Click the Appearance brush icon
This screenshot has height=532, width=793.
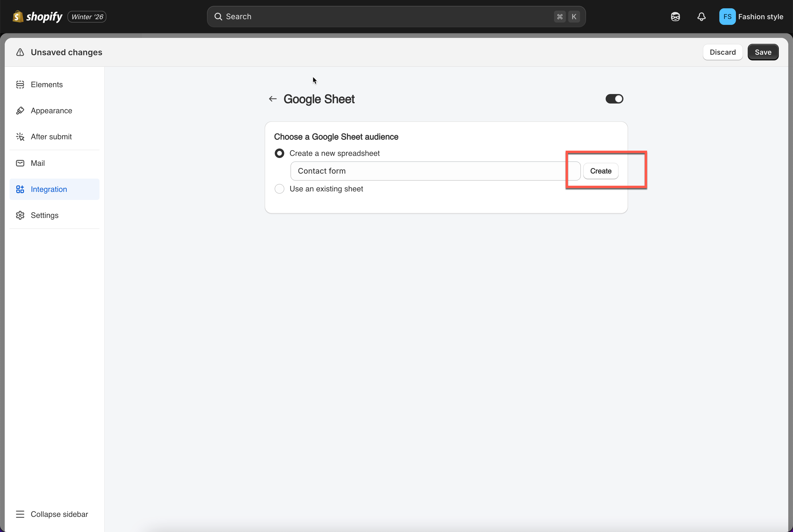(20, 111)
